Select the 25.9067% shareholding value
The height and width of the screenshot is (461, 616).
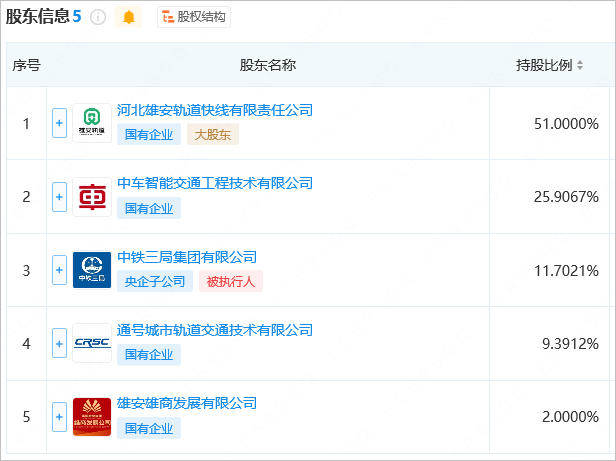(566, 197)
